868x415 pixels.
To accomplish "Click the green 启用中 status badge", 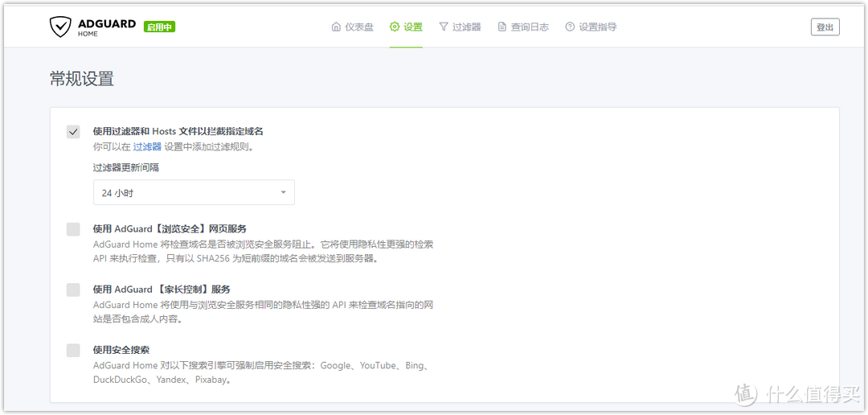I will pyautogui.click(x=159, y=27).
